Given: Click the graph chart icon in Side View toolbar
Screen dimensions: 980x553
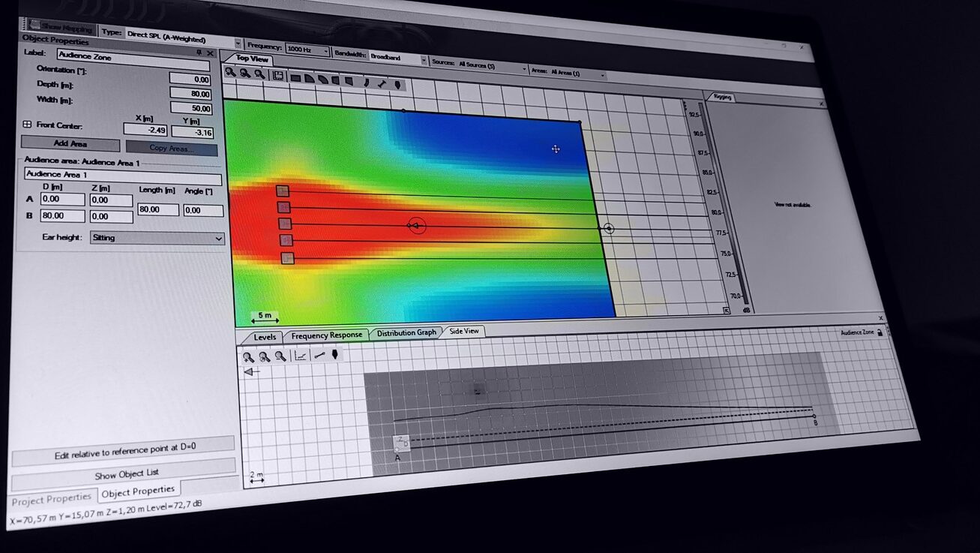Looking at the screenshot, I should 300,356.
